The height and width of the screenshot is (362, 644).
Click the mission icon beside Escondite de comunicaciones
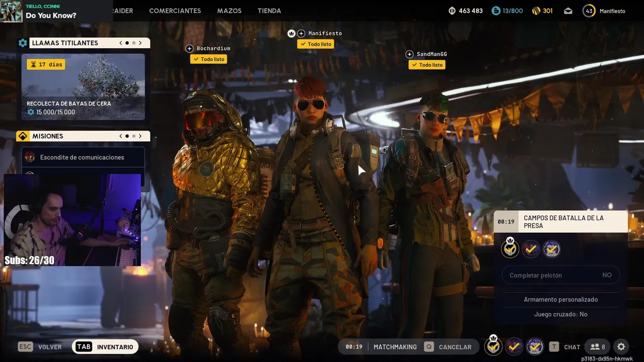coord(30,157)
